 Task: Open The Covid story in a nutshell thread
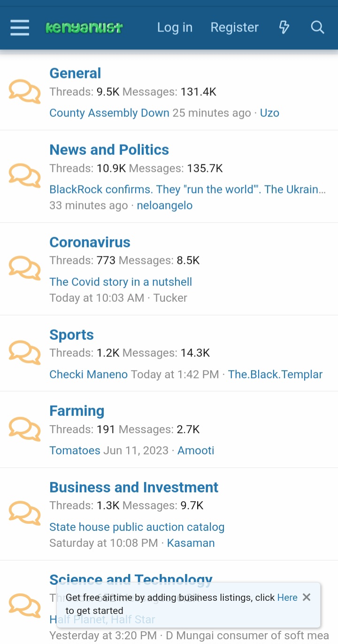point(121,282)
